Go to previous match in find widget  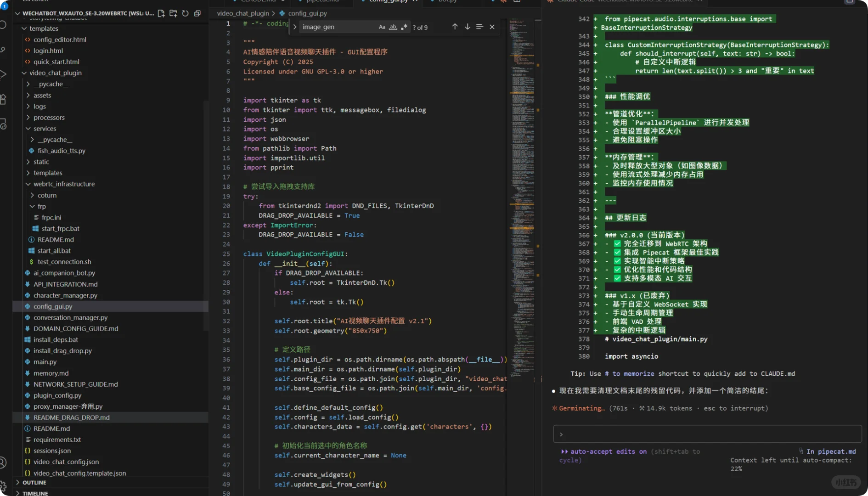click(x=455, y=27)
